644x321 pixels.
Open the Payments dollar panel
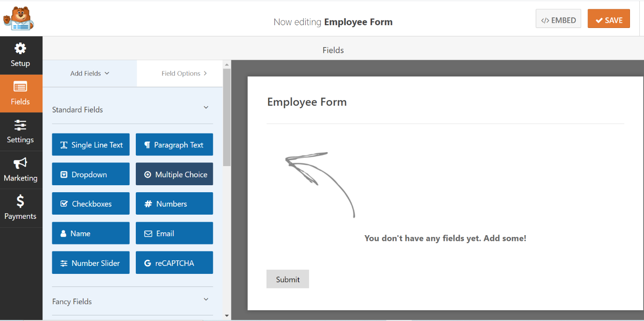coord(21,208)
